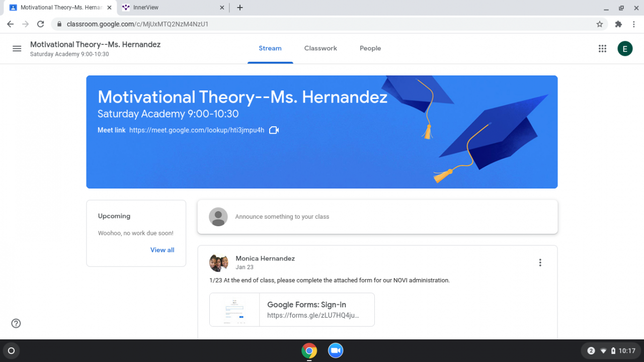Click Monica Hernandez's profile photo on the post
This screenshot has width=644, height=362.
pos(219,263)
